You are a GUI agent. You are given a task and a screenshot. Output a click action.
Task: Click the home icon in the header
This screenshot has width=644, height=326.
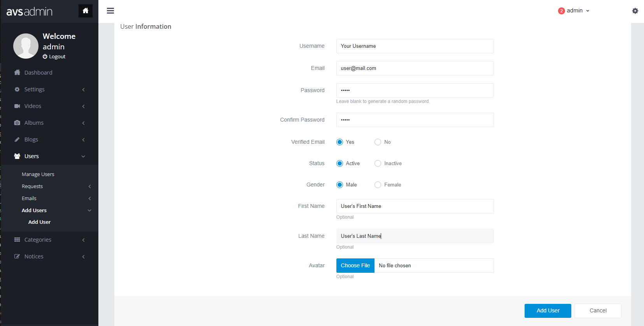[86, 11]
